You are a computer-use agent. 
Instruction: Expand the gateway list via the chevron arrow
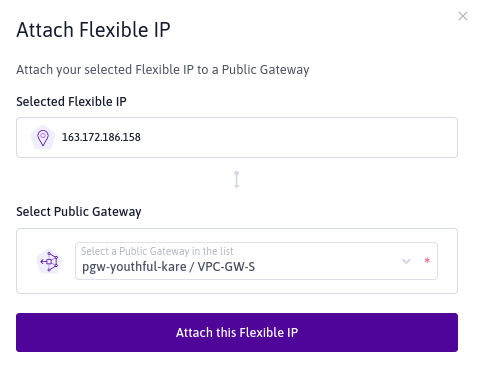point(406,261)
